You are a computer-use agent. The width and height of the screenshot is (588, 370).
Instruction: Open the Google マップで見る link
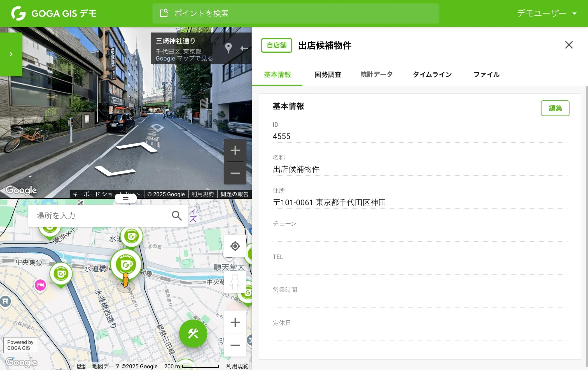[x=185, y=59]
